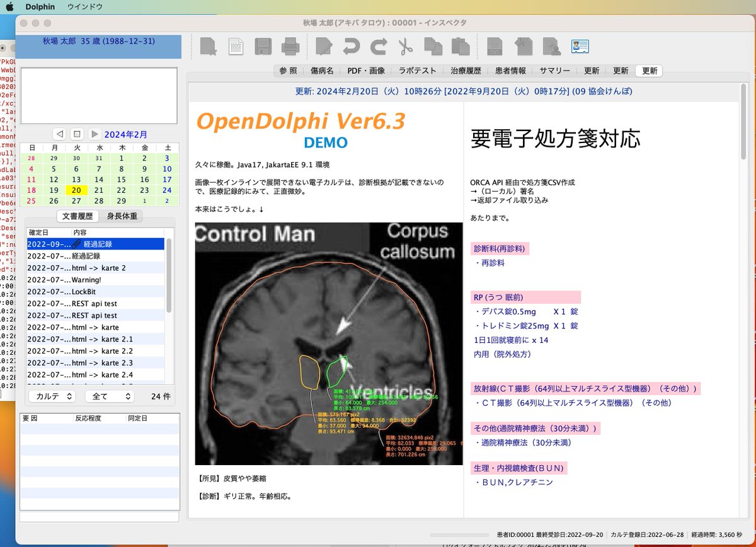Open the カルテ document type dropdown
The height and width of the screenshot is (547, 756).
coord(52,396)
